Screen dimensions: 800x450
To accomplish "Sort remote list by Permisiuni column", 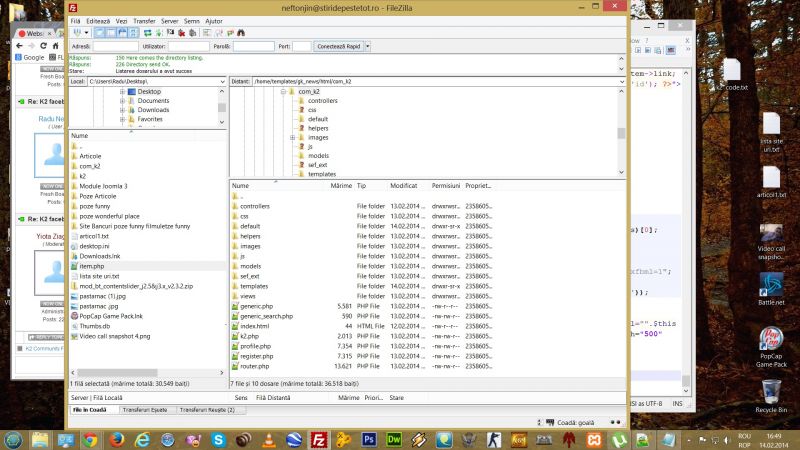I will tap(445, 186).
